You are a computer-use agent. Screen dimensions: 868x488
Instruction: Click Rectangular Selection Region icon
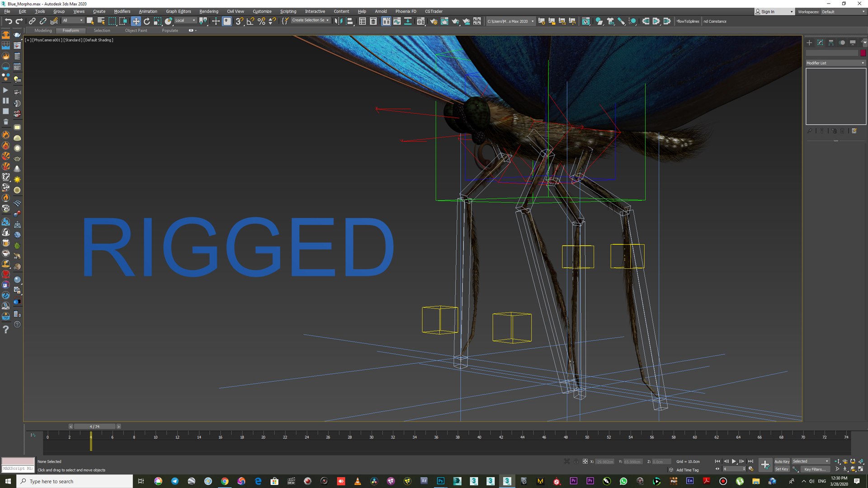(x=112, y=21)
